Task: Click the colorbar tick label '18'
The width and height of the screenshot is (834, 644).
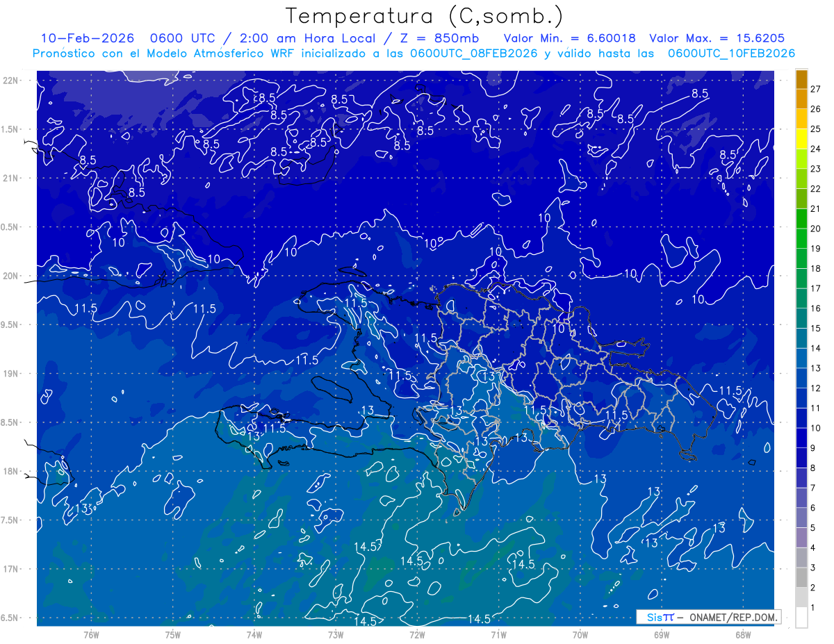Action: point(816,268)
